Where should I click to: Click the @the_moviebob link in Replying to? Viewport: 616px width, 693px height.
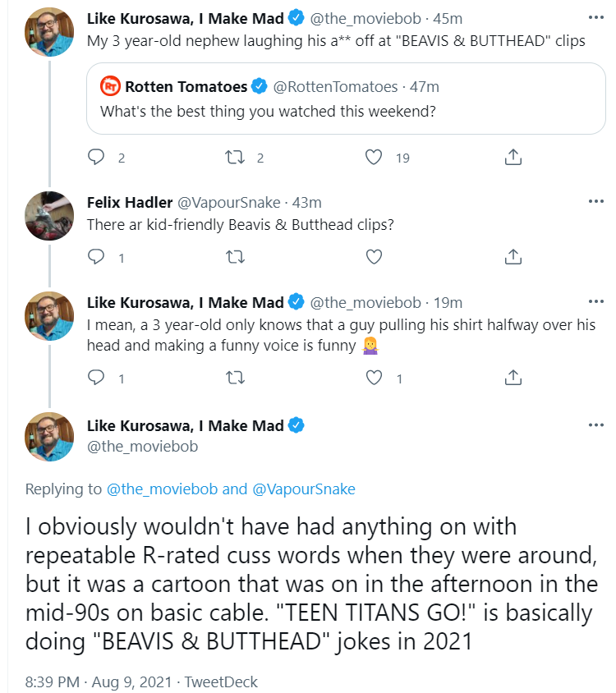[162, 489]
